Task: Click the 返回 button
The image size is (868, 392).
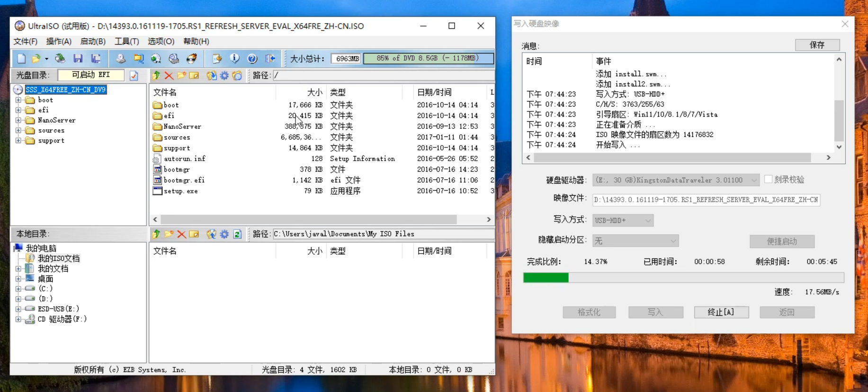Action: click(x=787, y=312)
